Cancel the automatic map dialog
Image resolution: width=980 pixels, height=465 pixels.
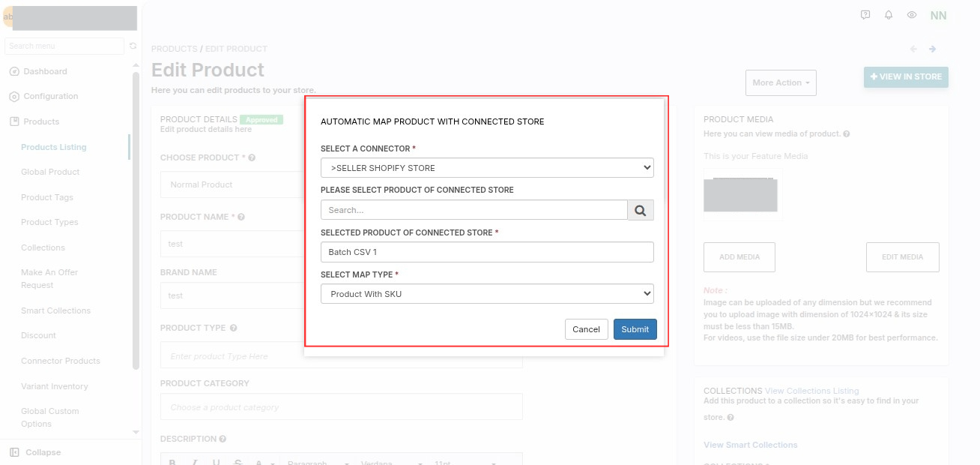coord(586,329)
